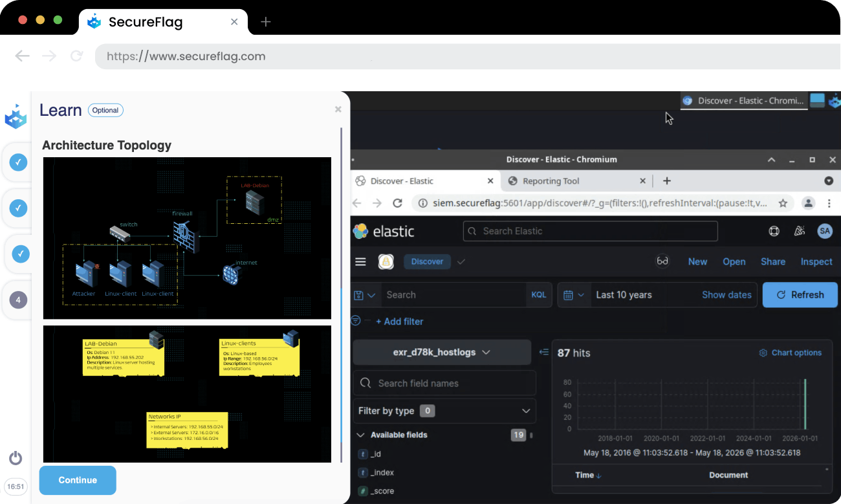Viewport: 841px width, 504px height.
Task: Click the outer browser reload icon
Action: (x=76, y=56)
